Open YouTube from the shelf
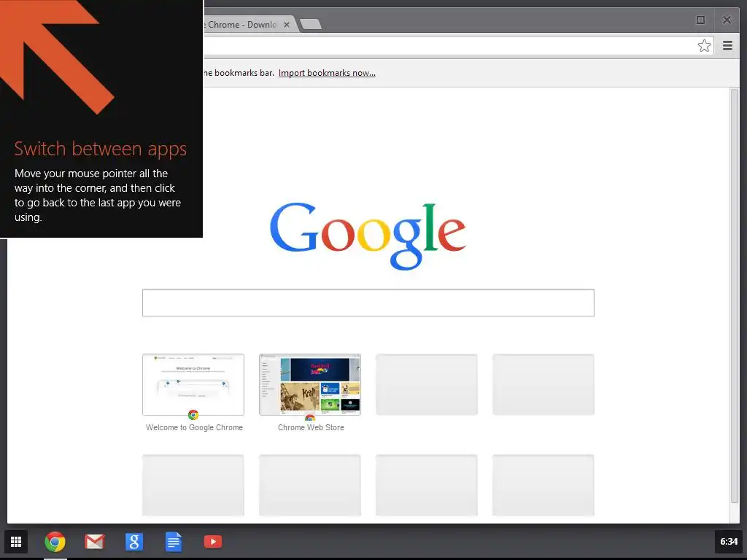Screen dimensions: 747x560 click(213, 542)
